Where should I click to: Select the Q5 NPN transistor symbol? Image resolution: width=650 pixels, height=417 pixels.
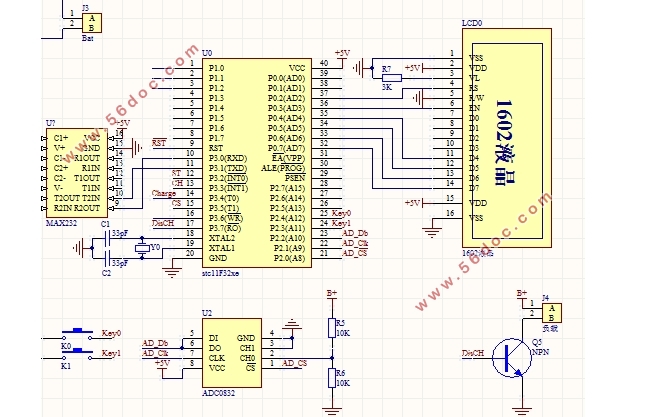click(512, 358)
